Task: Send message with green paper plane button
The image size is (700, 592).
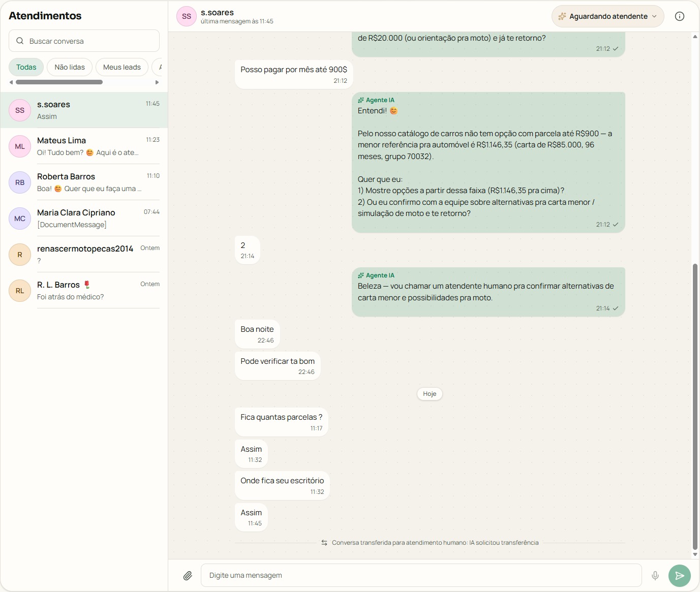Action: pos(680,576)
